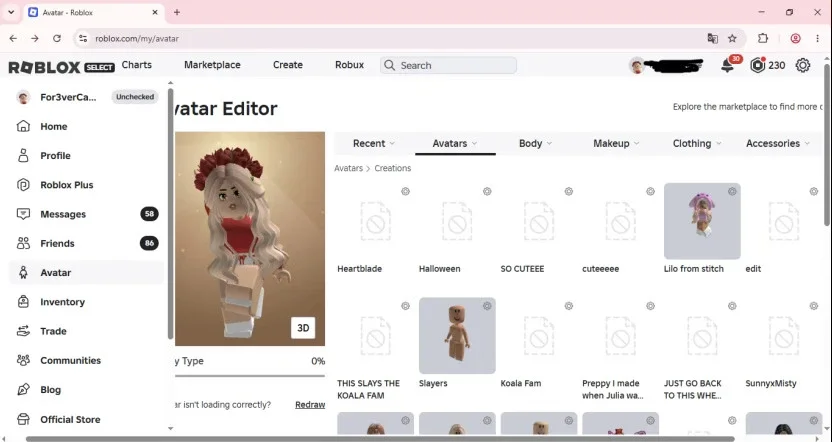Image resolution: width=832 pixels, height=442 pixels.
Task: Open settings gear on Koala Fam avatar
Action: [569, 306]
